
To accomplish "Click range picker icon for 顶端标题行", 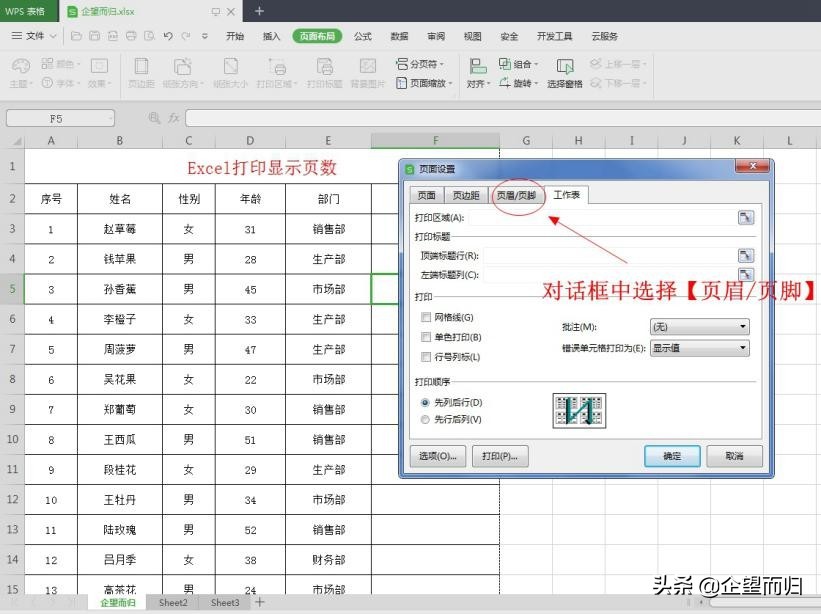I will pyautogui.click(x=746, y=255).
